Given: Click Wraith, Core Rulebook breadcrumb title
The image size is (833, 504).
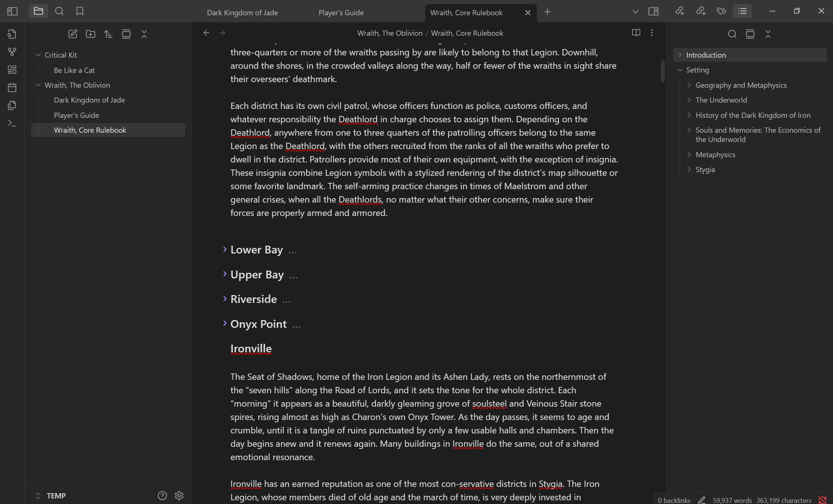Looking at the screenshot, I should (x=467, y=33).
